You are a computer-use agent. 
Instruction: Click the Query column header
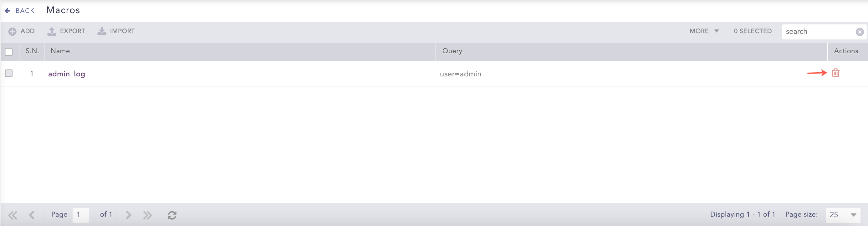[452, 51]
